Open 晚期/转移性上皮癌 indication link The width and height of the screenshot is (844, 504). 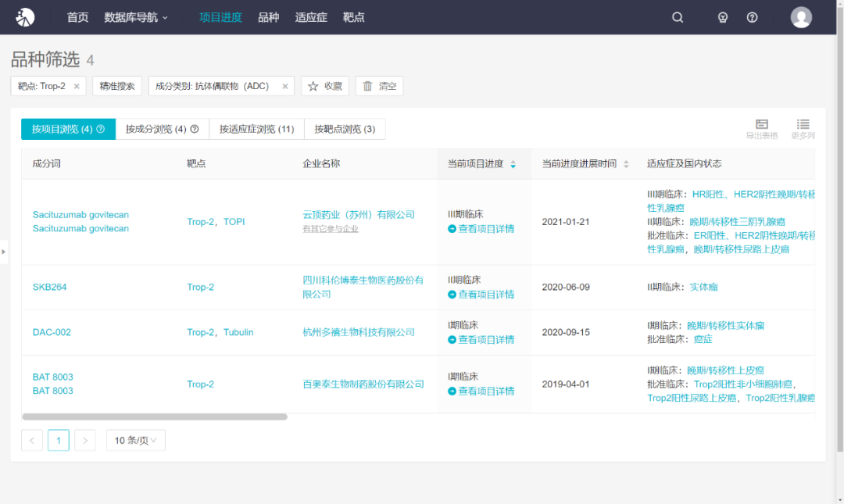(725, 370)
